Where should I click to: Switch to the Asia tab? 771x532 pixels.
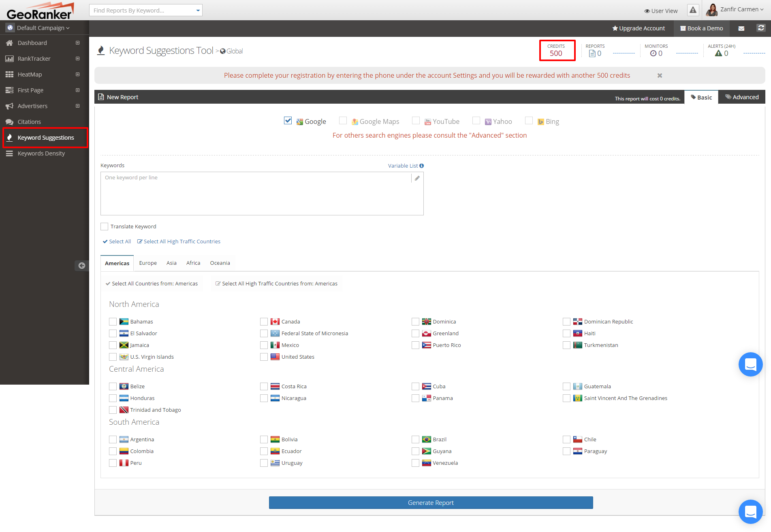click(x=171, y=263)
